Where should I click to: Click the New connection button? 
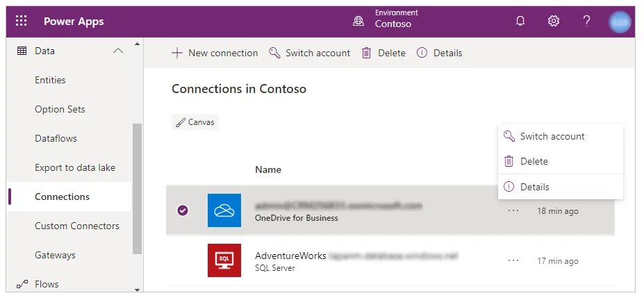[x=215, y=53]
